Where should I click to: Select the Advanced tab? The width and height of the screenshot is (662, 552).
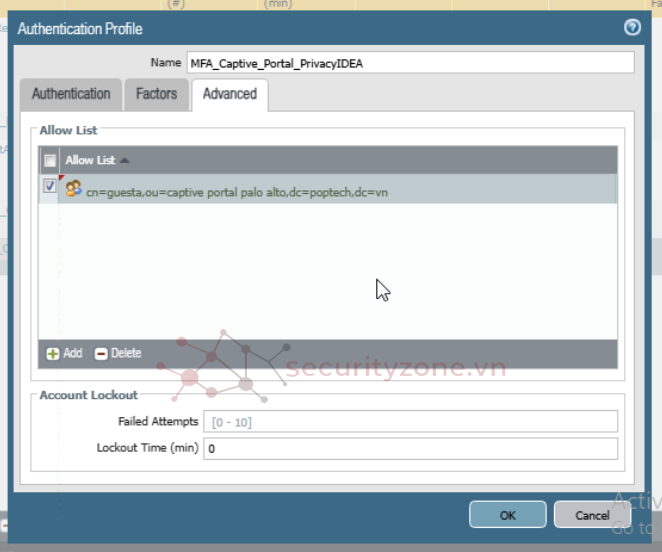point(229,94)
